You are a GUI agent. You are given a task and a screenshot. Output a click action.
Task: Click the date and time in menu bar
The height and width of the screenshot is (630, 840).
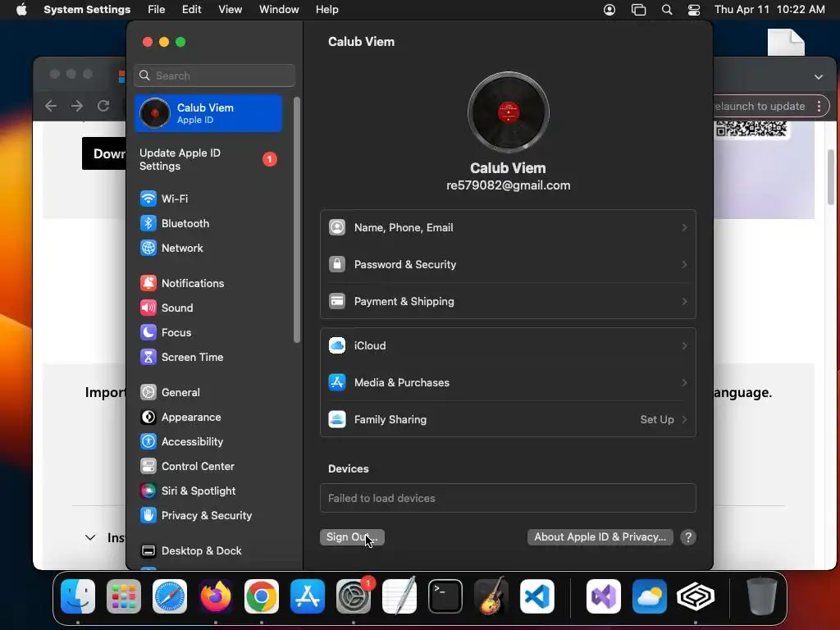click(x=769, y=10)
